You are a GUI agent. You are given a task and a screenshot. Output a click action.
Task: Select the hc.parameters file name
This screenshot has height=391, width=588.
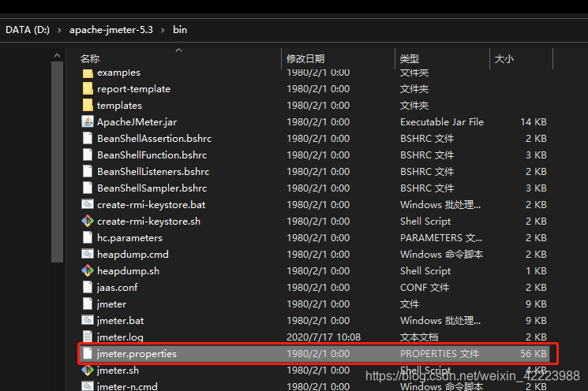point(129,238)
